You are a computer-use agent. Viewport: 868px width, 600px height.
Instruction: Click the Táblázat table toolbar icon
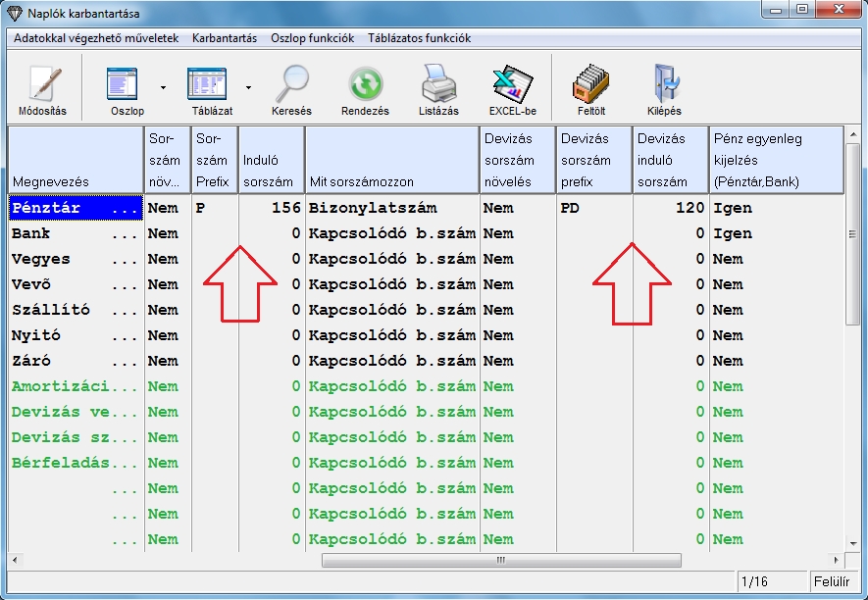(207, 85)
